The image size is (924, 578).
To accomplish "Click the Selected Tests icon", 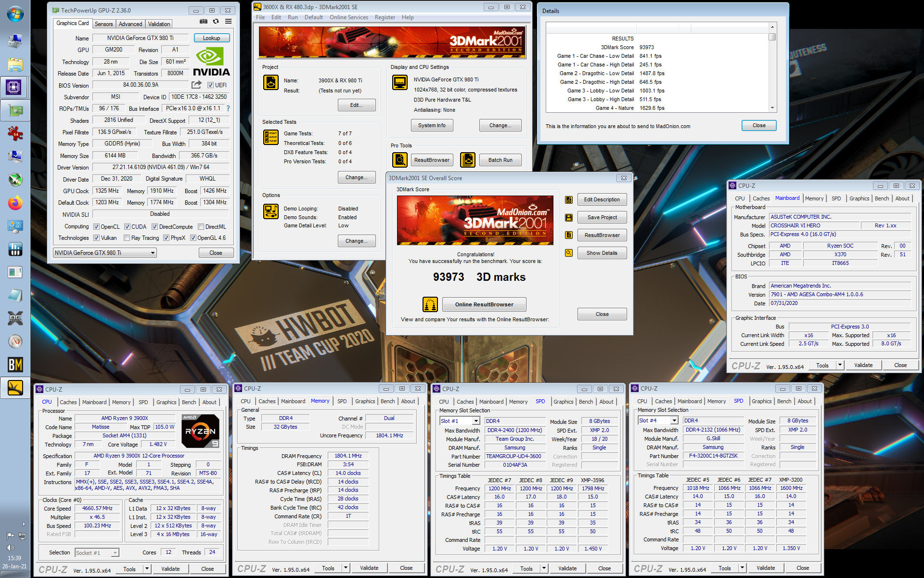I will click(271, 137).
